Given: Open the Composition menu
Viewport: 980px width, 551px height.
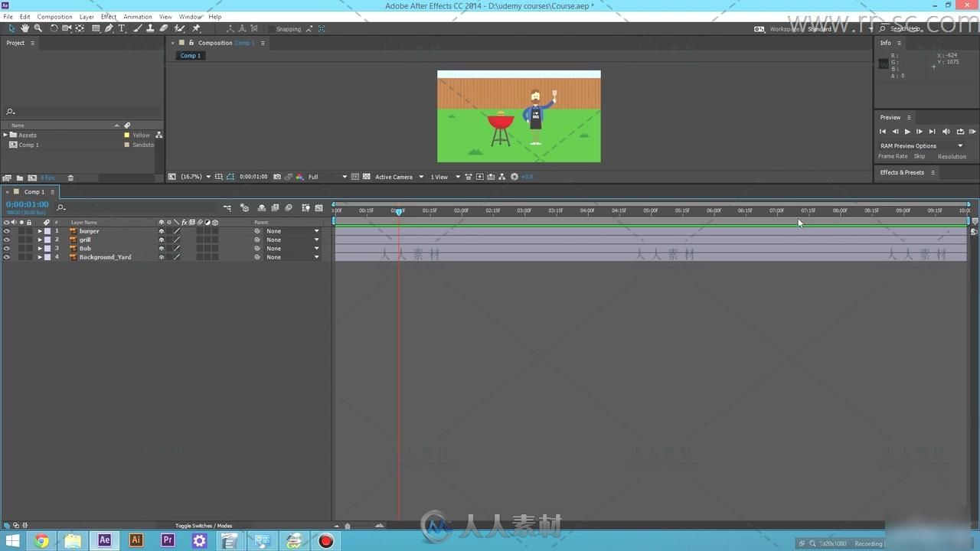Looking at the screenshot, I should click(x=54, y=16).
